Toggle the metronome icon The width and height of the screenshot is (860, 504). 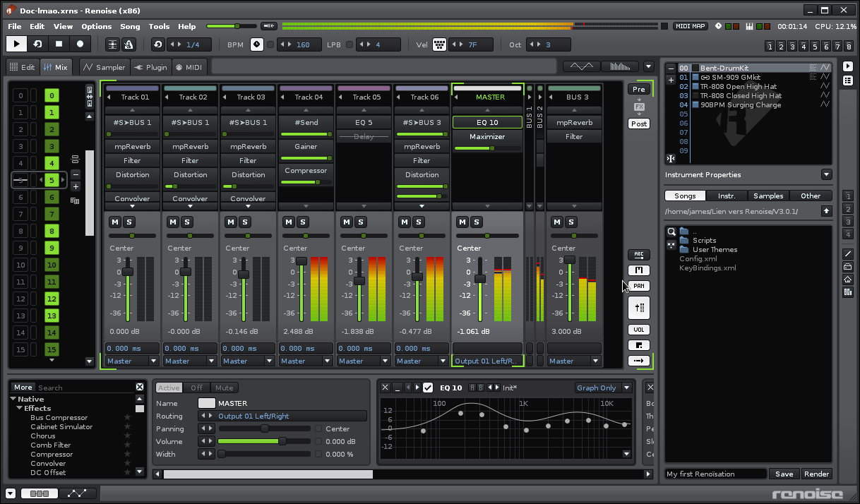pyautogui.click(x=129, y=44)
